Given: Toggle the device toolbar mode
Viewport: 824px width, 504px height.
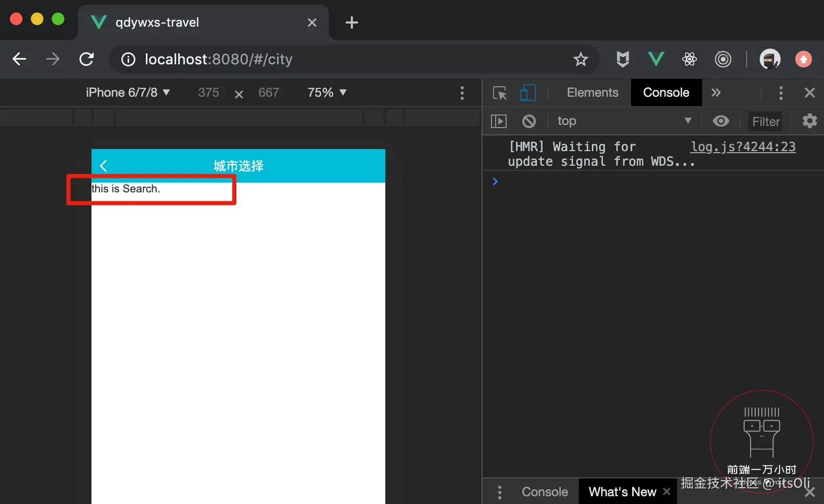Looking at the screenshot, I should click(x=528, y=93).
